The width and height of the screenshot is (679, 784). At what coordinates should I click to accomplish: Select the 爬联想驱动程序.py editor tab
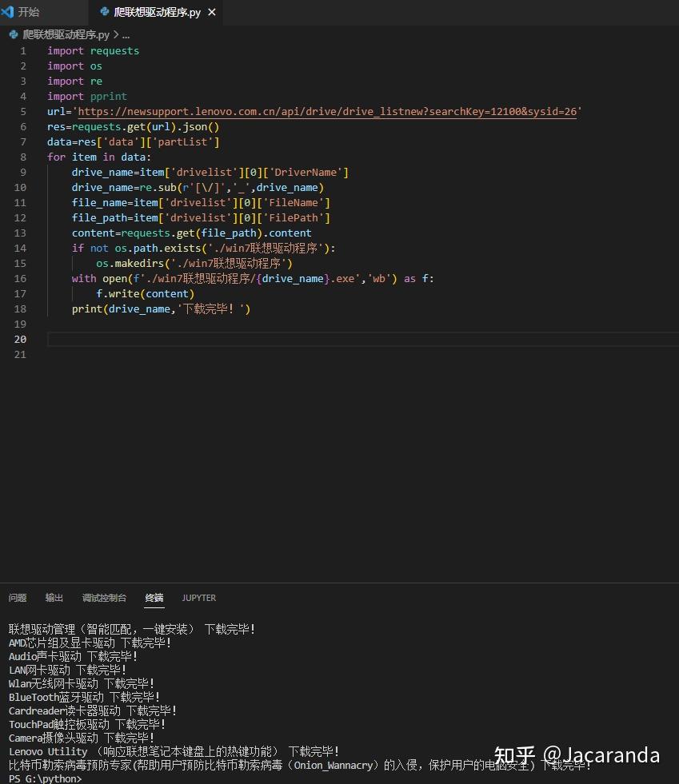[157, 12]
